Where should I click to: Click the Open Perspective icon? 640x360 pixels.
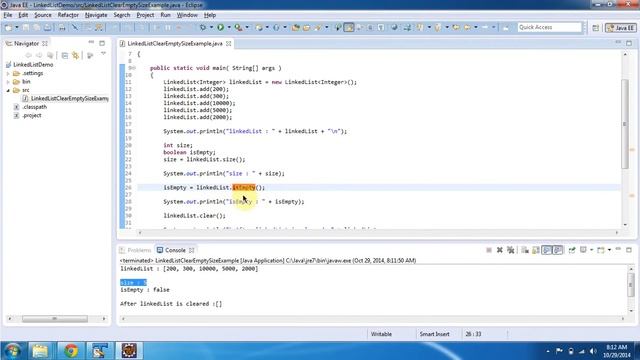tap(596, 28)
